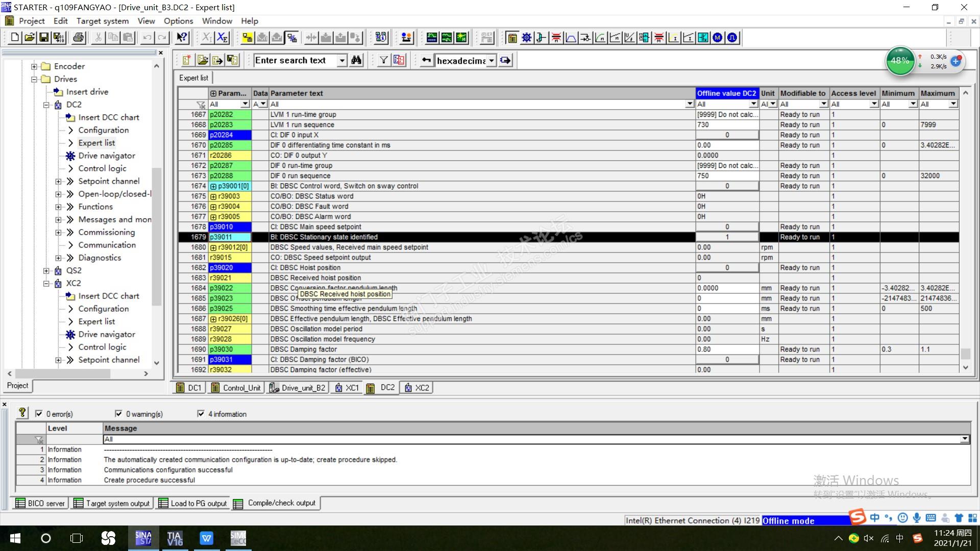Image resolution: width=980 pixels, height=551 pixels.
Task: Uncheck the 0 error(s) checkbox
Action: (39, 414)
